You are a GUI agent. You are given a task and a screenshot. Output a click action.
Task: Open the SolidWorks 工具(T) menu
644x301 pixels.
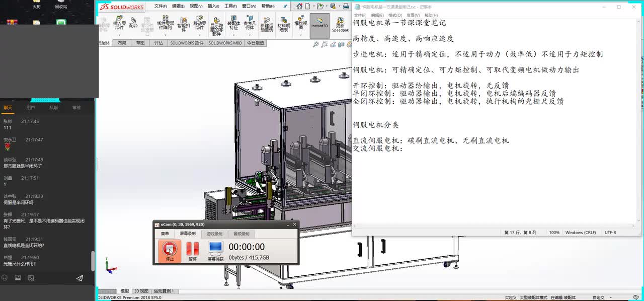[x=230, y=7]
